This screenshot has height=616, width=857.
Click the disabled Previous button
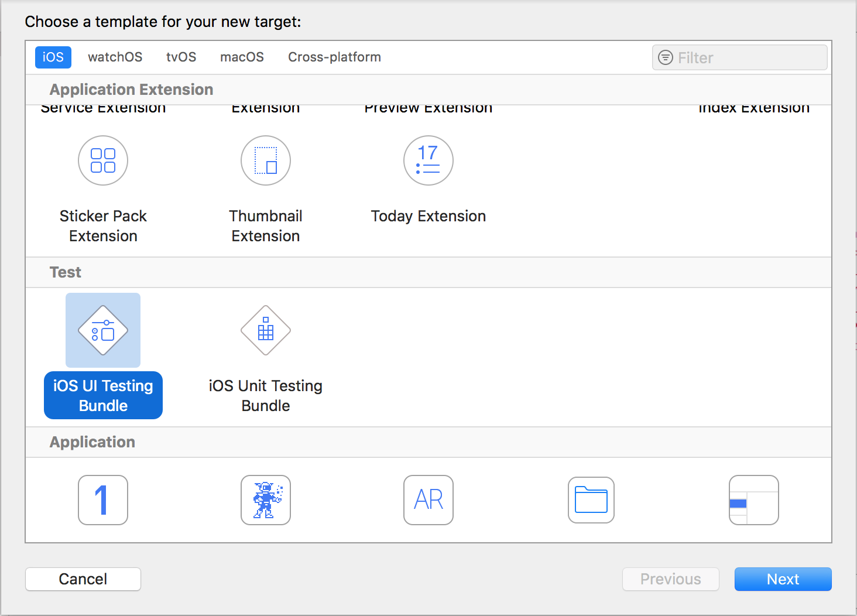tap(670, 579)
